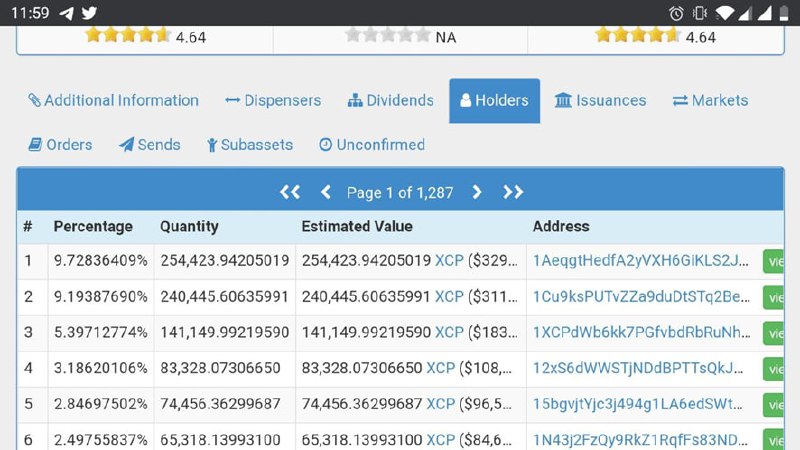
Task: Open the Additional Information tab
Action: tap(113, 101)
